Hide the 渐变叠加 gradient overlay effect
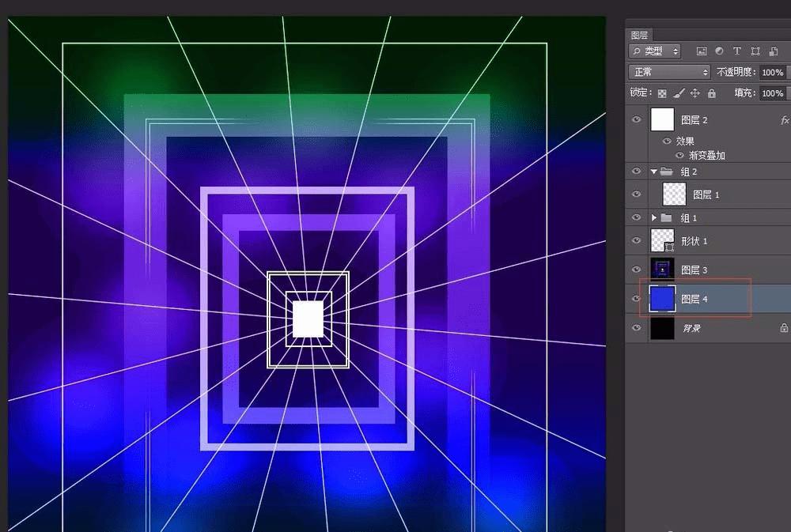The height and width of the screenshot is (532, 791). pyautogui.click(x=679, y=155)
